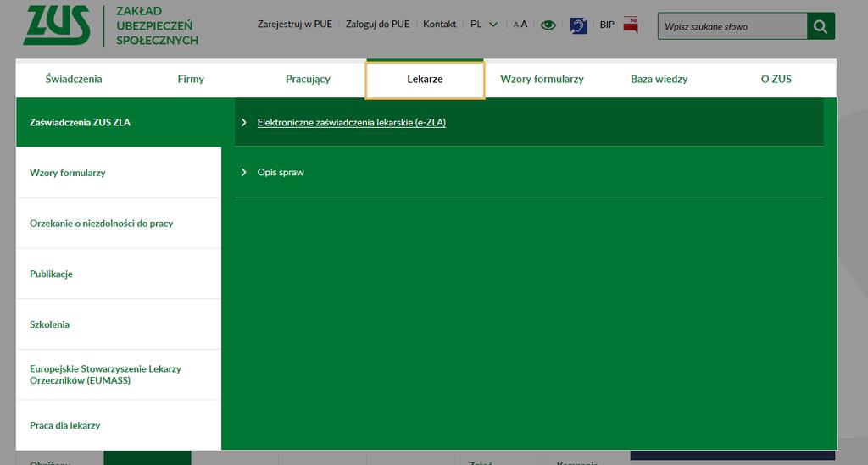Click chevron beside e-ZLA link
This screenshot has width=868, height=465.
coord(243,122)
